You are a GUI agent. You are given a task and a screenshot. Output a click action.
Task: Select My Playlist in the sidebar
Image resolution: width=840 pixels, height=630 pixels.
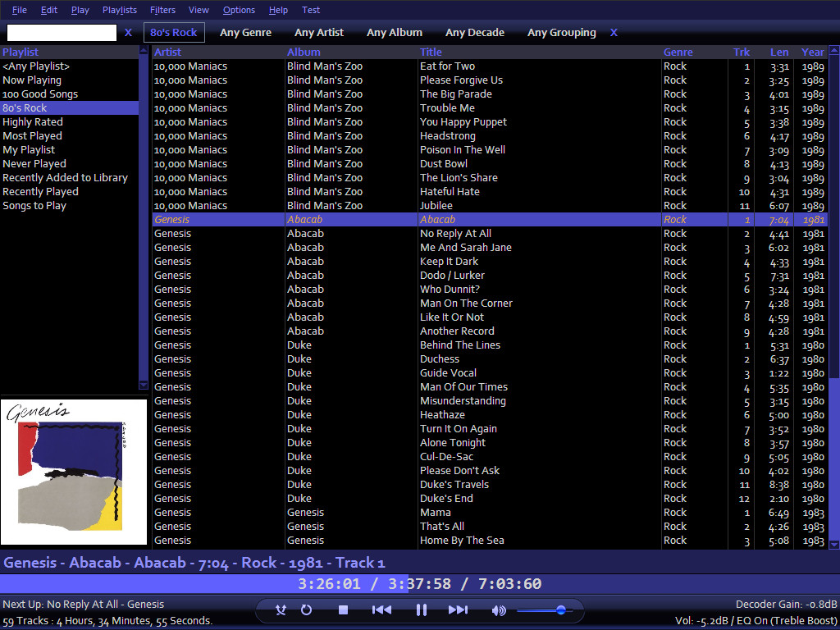69,149
